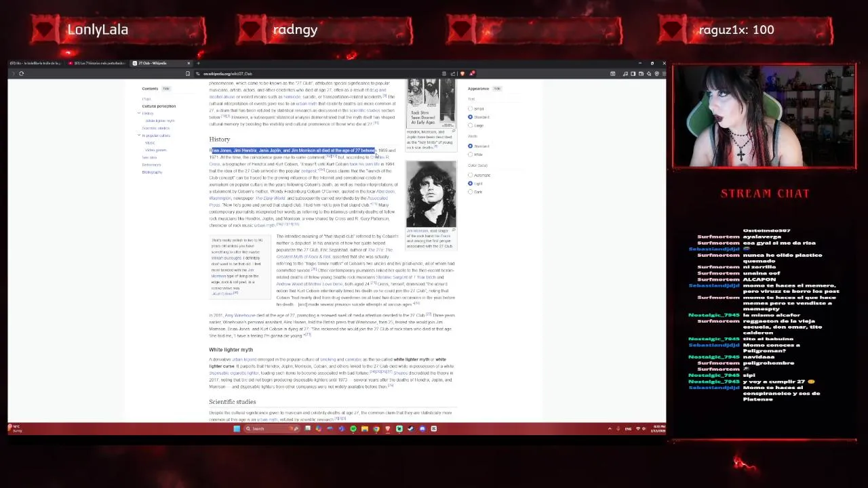Open the taskbar clock and date

657,428
